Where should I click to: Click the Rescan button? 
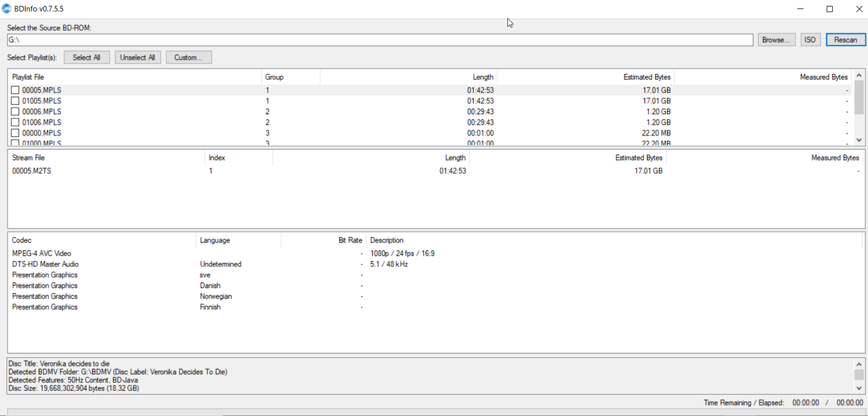(x=846, y=40)
